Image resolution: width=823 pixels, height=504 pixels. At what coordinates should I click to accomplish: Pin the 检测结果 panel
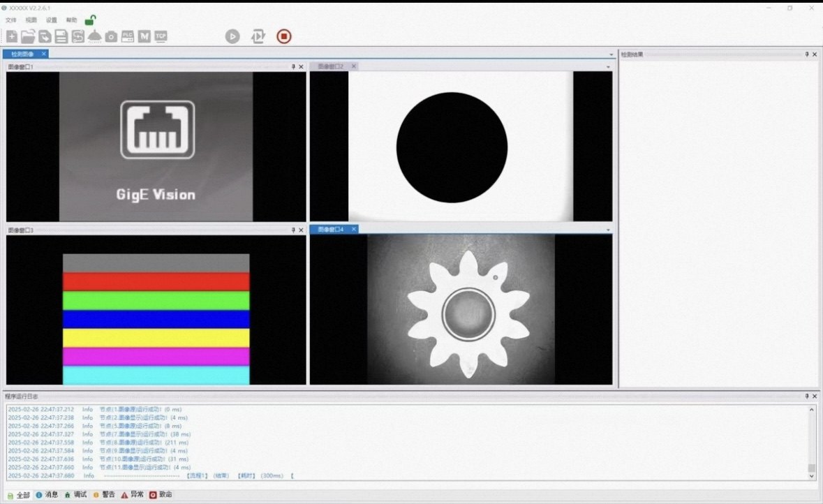(x=807, y=54)
